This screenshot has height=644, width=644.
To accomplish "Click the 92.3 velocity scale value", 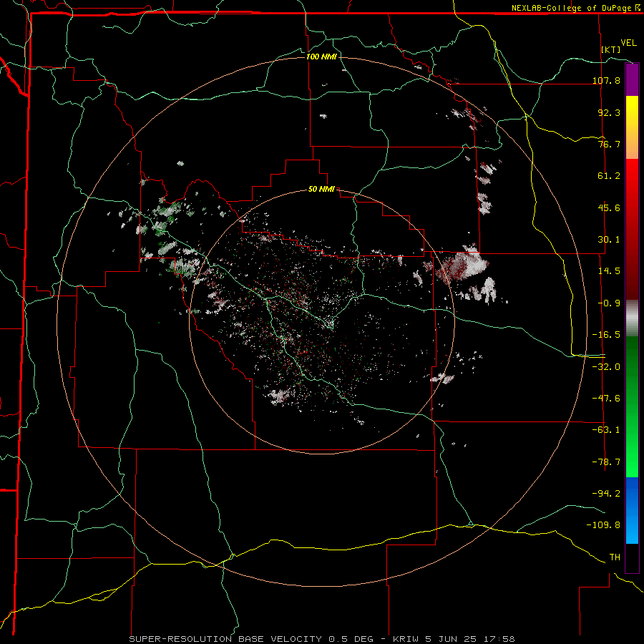I will click(x=609, y=112).
